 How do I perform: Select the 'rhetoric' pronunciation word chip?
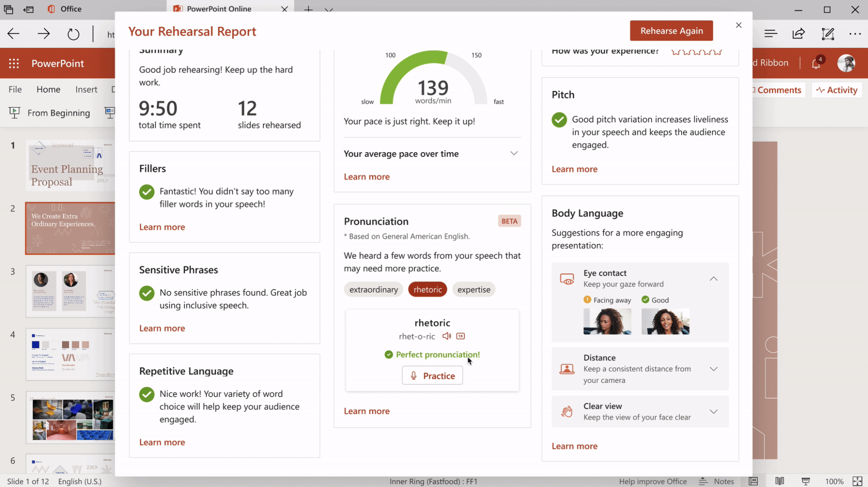pyautogui.click(x=427, y=290)
